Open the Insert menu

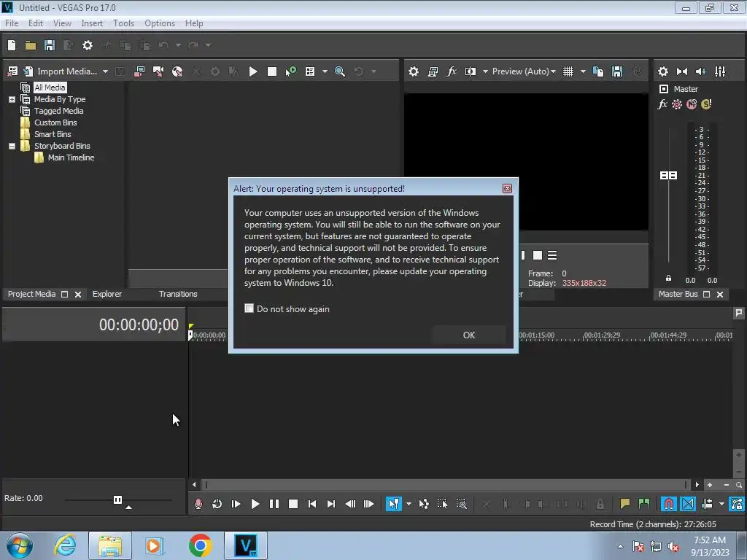pos(92,23)
